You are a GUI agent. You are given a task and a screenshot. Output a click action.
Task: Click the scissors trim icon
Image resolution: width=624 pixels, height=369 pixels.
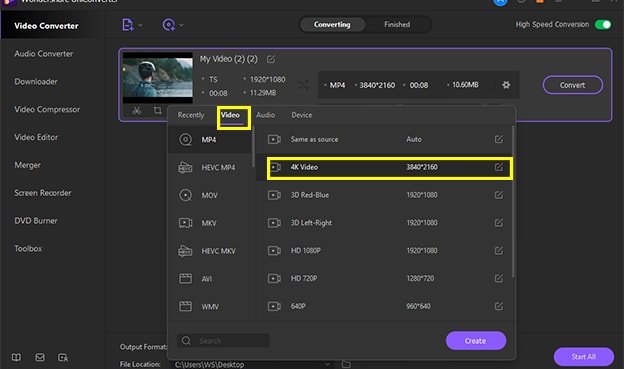137,111
